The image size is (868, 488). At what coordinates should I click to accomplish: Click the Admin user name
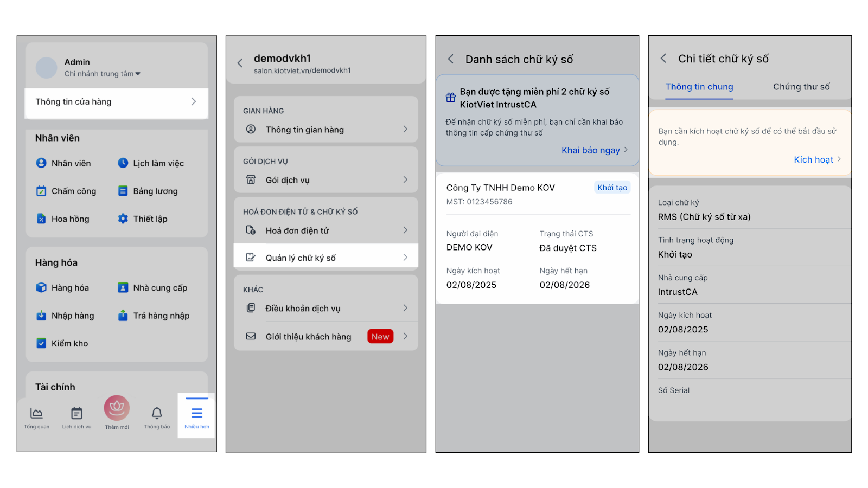tap(77, 62)
